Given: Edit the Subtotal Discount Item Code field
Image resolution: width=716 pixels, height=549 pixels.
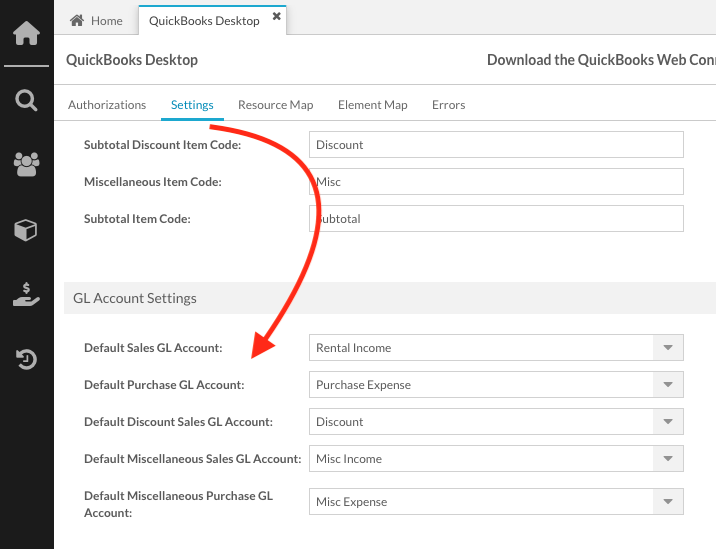Looking at the screenshot, I should (x=496, y=145).
